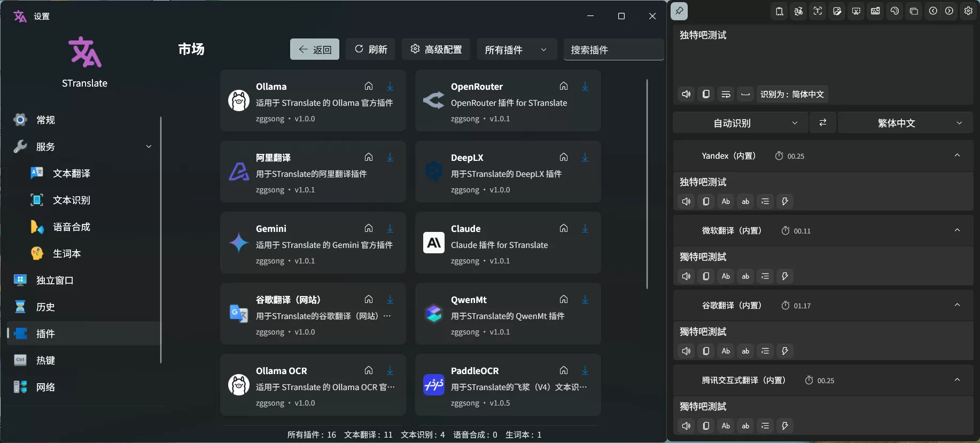The width and height of the screenshot is (980, 443).
Task: Download the OpenRouter plugin
Action: (x=585, y=86)
